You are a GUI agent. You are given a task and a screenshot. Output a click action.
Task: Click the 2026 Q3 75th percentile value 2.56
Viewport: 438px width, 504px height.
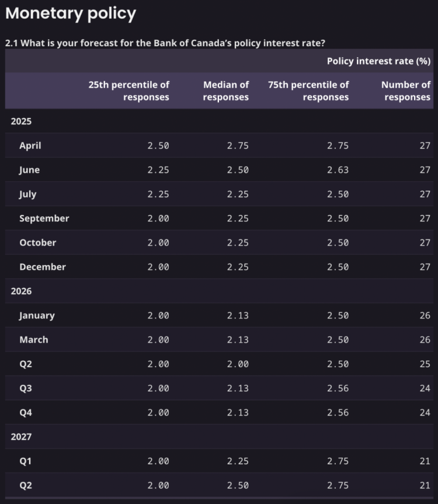338,388
